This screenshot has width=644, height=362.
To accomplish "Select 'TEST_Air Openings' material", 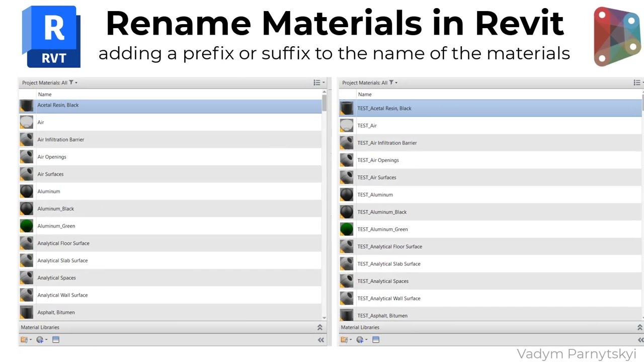I will coord(491,160).
